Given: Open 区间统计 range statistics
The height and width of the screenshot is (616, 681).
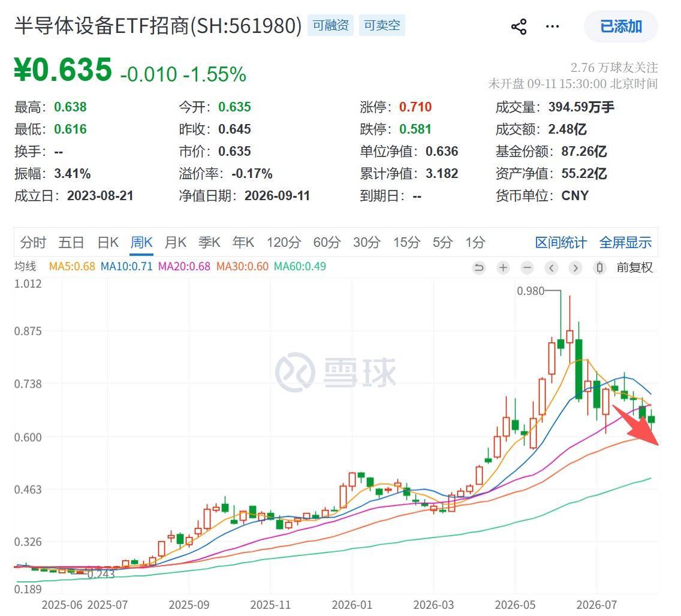Looking at the screenshot, I should [x=561, y=242].
